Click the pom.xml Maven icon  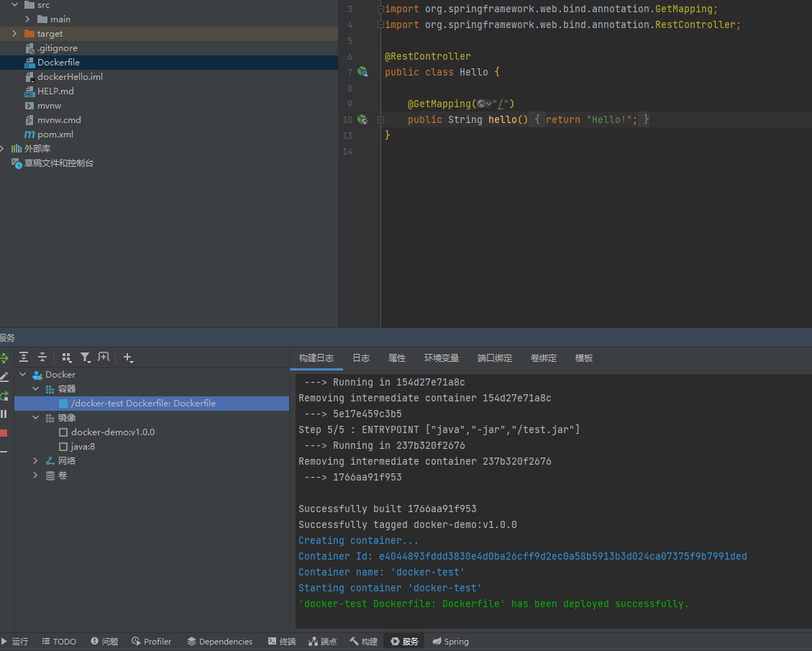click(x=29, y=134)
